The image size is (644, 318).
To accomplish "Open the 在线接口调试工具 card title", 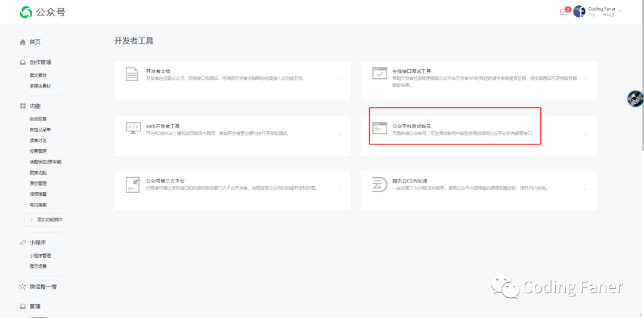I will tap(411, 71).
